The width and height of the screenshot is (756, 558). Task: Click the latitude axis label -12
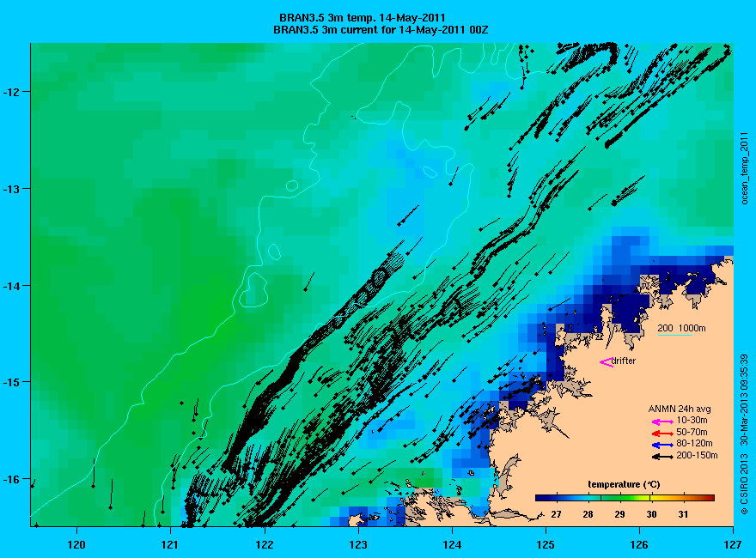(9, 92)
